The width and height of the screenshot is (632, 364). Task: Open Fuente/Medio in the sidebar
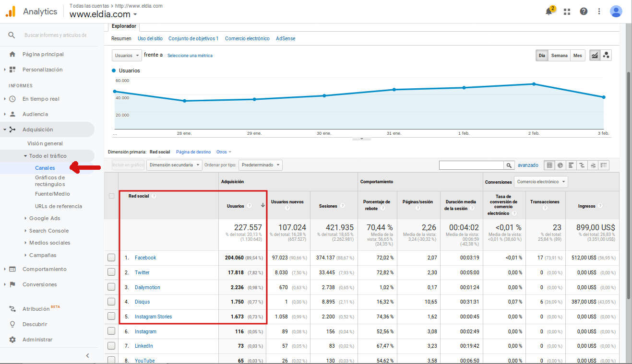click(x=52, y=194)
